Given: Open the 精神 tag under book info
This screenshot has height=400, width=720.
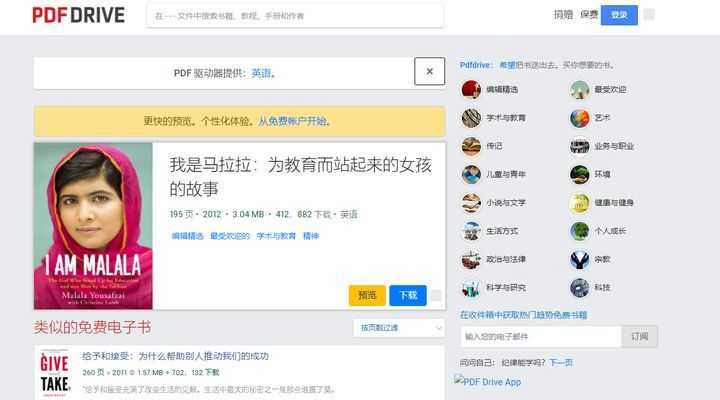Looking at the screenshot, I should [x=311, y=236].
